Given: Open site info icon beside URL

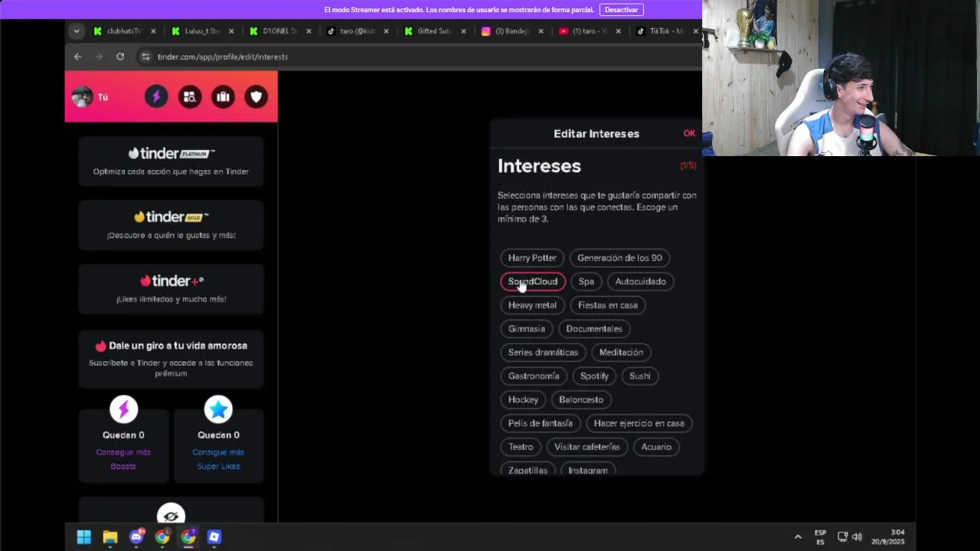Looking at the screenshot, I should click(145, 57).
